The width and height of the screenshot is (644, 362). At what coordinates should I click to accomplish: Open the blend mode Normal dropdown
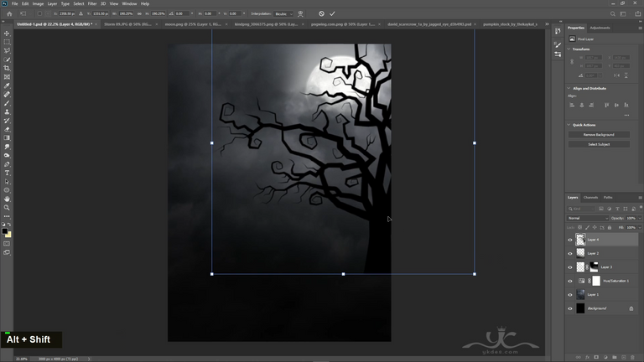pos(587,218)
